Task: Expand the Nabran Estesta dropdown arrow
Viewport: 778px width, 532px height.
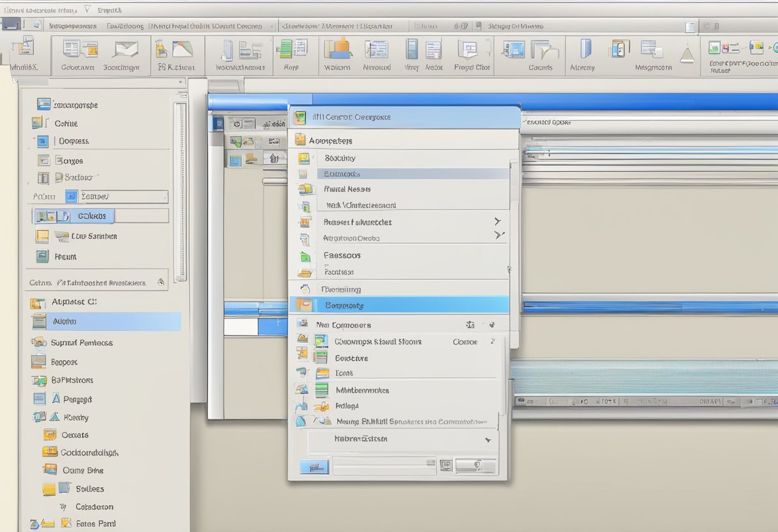Action: [488, 440]
